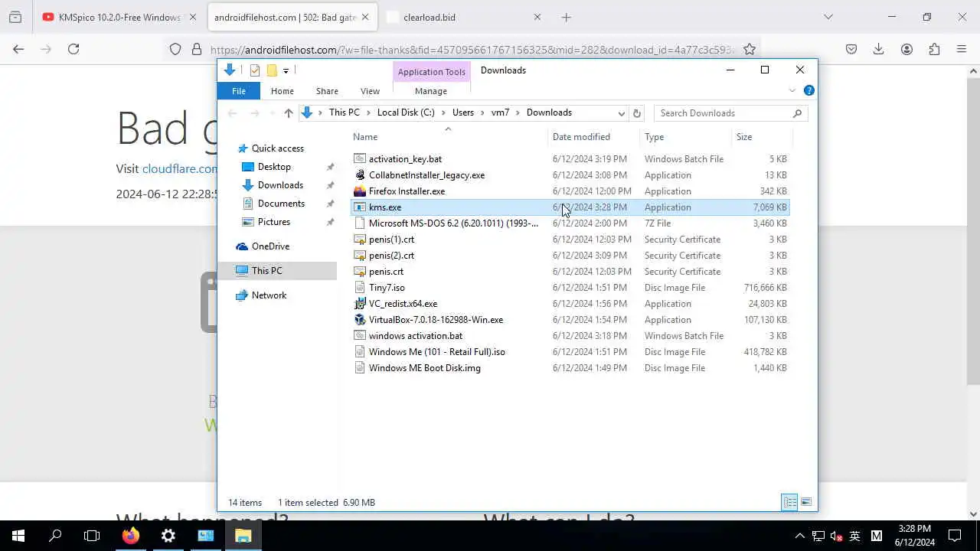Select Network in the navigation pane
This screenshot has width=980, height=551.
tap(269, 295)
